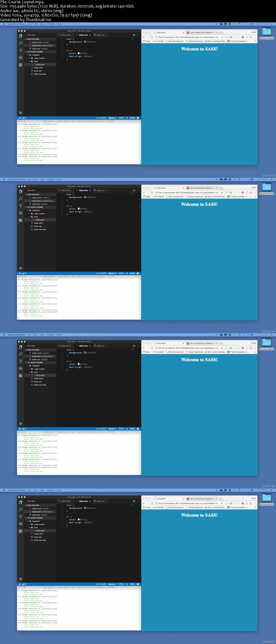This screenshot has width=276, height=644.
Task: Click Apps grid bookmark in 00:00:14 frame
Action: coord(147,41)
